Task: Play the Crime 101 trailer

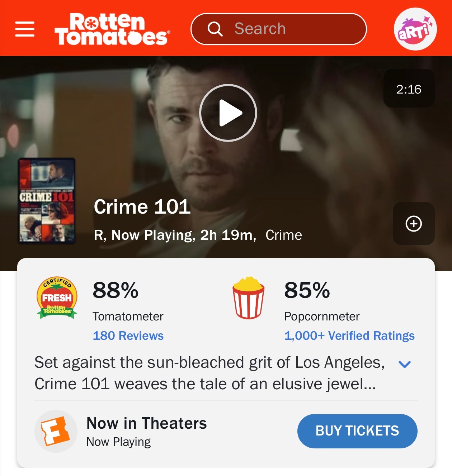Action: pos(228,113)
